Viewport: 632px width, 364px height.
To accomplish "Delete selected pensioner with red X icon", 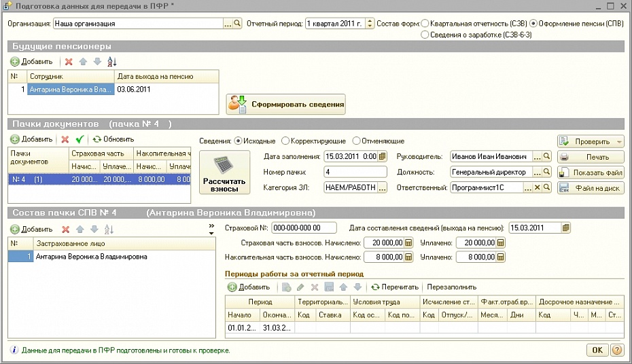I will pos(69,62).
